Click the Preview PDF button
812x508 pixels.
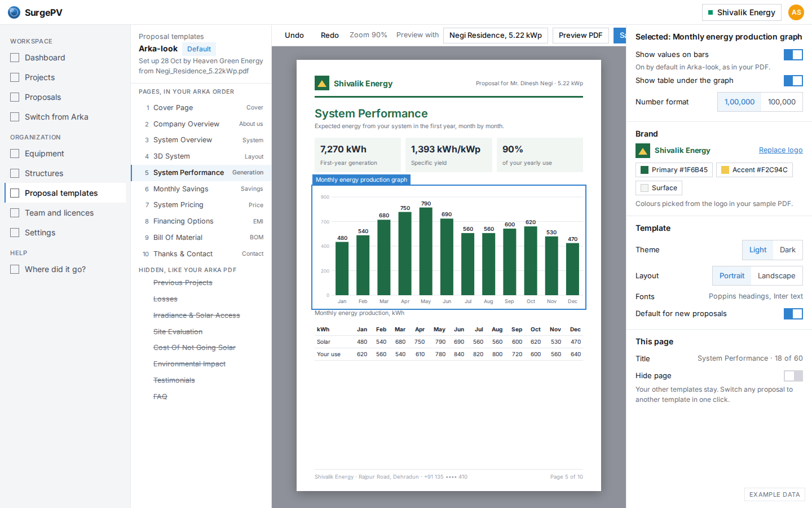pyautogui.click(x=581, y=35)
